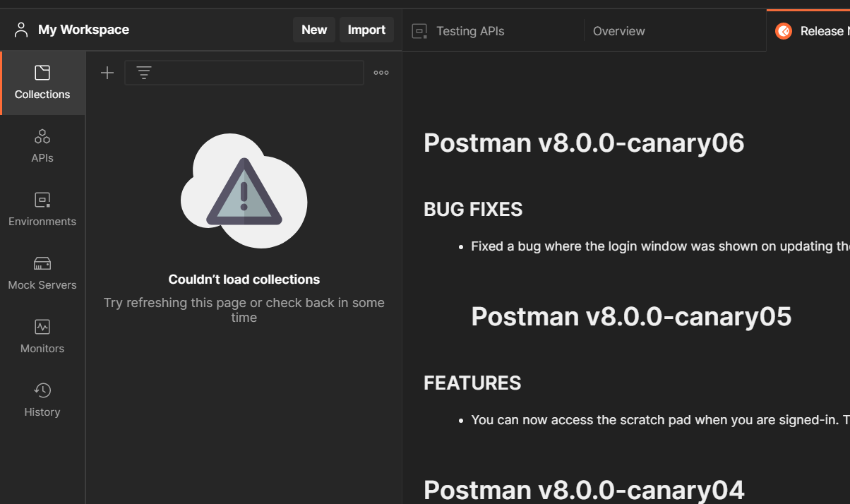Image resolution: width=850 pixels, height=504 pixels.
Task: Switch to the Overview tab
Action: (619, 30)
